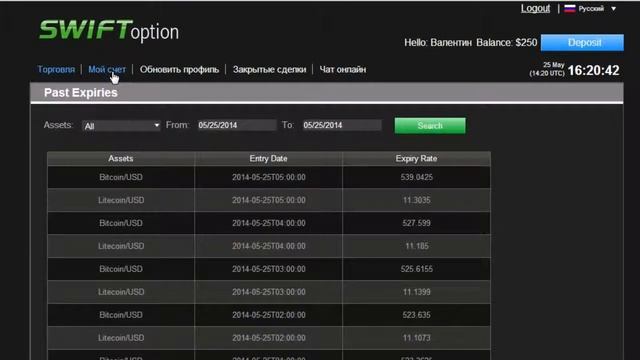Select Bitcoin/USD row at 03:00:00
This screenshot has width=640, height=360.
(x=269, y=269)
